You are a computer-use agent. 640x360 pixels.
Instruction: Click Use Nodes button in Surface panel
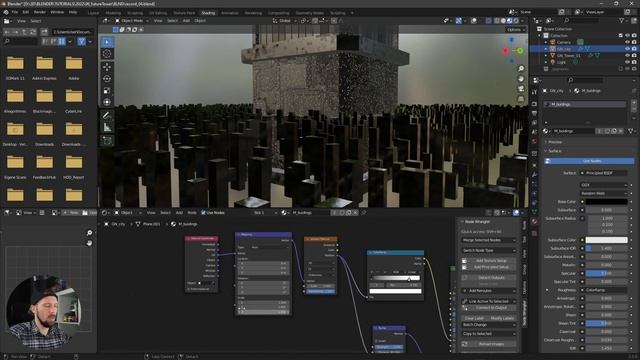point(589,161)
